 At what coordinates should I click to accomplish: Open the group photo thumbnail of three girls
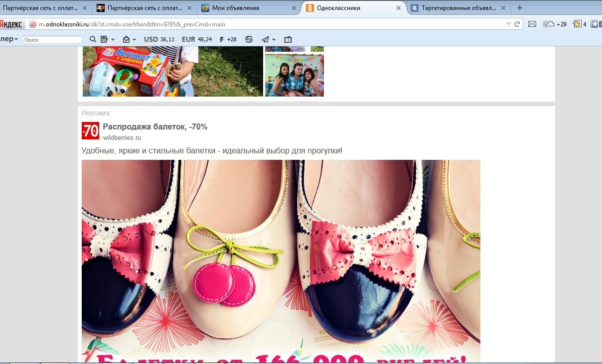point(294,75)
